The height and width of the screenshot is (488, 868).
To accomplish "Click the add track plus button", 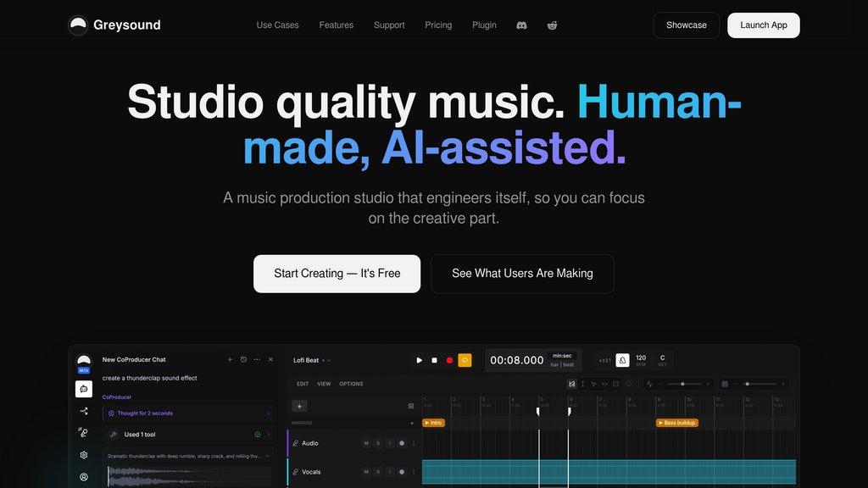I will (299, 406).
